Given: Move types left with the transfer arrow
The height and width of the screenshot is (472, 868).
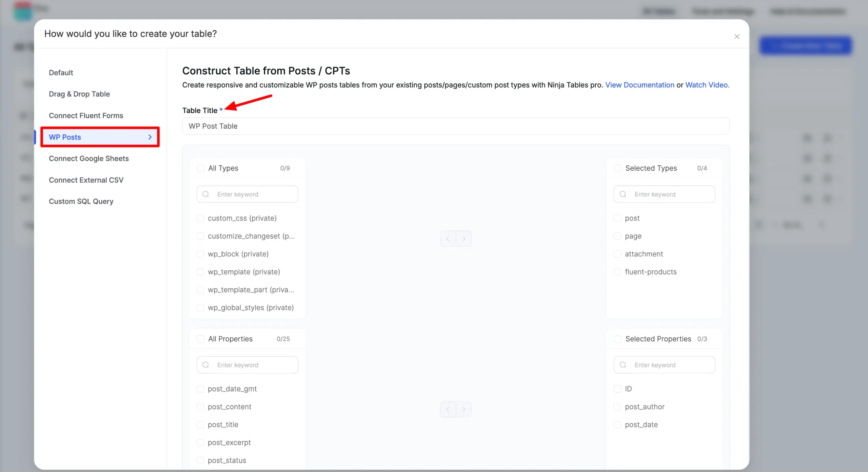Looking at the screenshot, I should coord(448,239).
